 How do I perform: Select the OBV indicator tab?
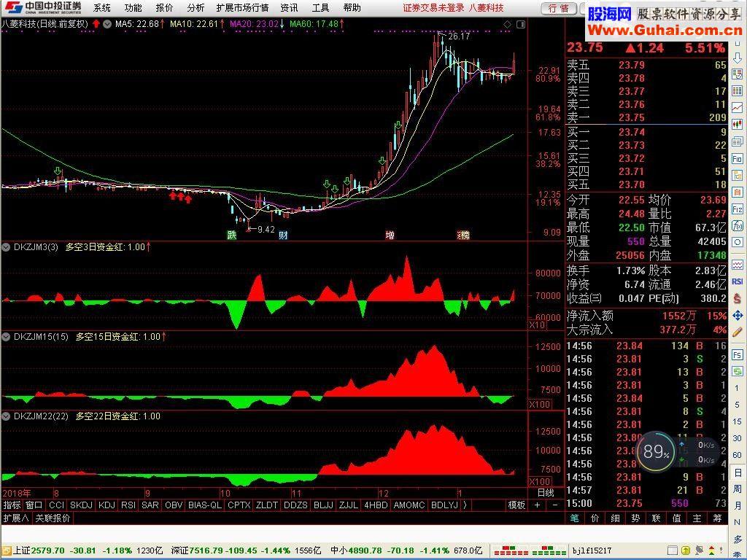[174, 505]
